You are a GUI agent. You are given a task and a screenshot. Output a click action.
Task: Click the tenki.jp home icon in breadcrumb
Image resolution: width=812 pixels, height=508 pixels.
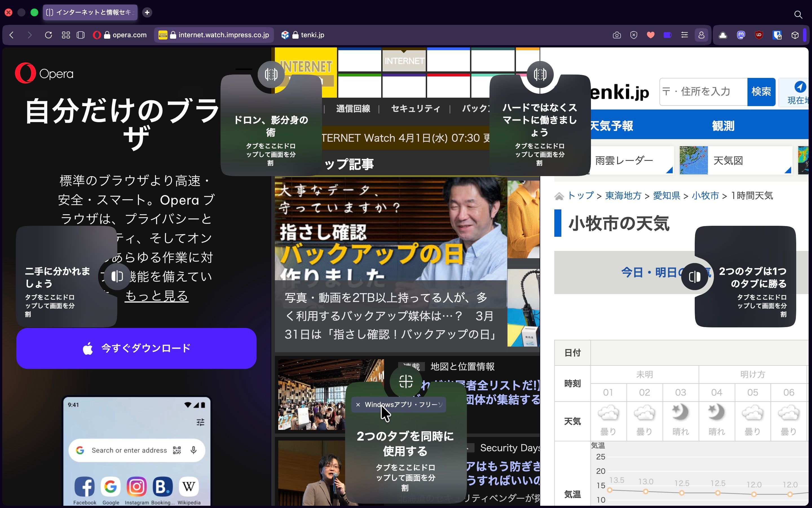click(559, 196)
